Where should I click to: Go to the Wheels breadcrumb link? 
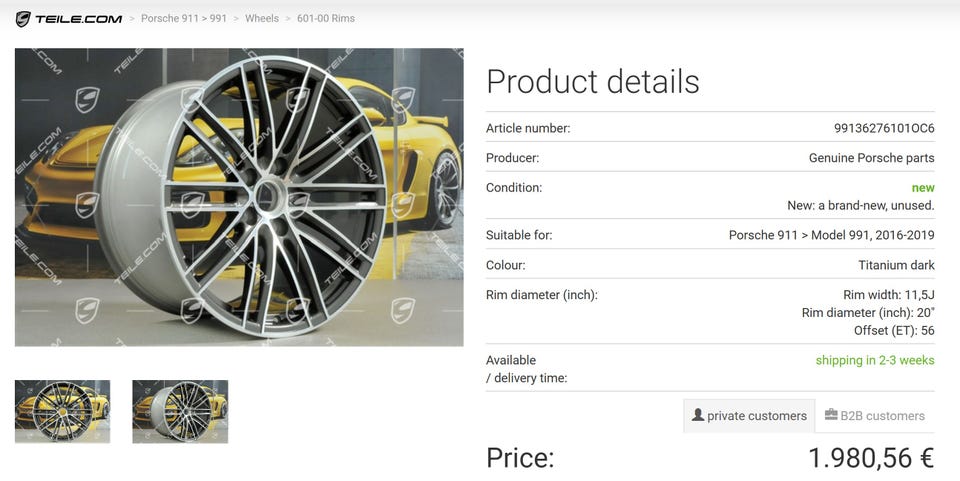[262, 19]
